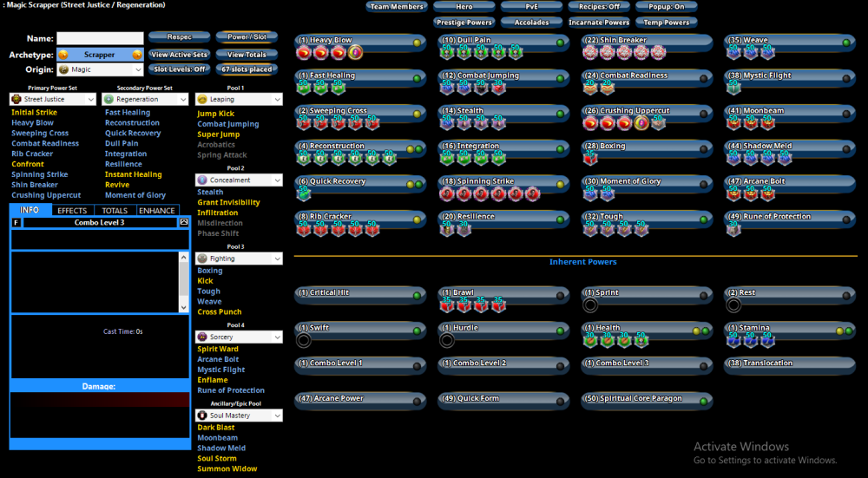Toggle the green indicator on Weave power

(x=846, y=42)
